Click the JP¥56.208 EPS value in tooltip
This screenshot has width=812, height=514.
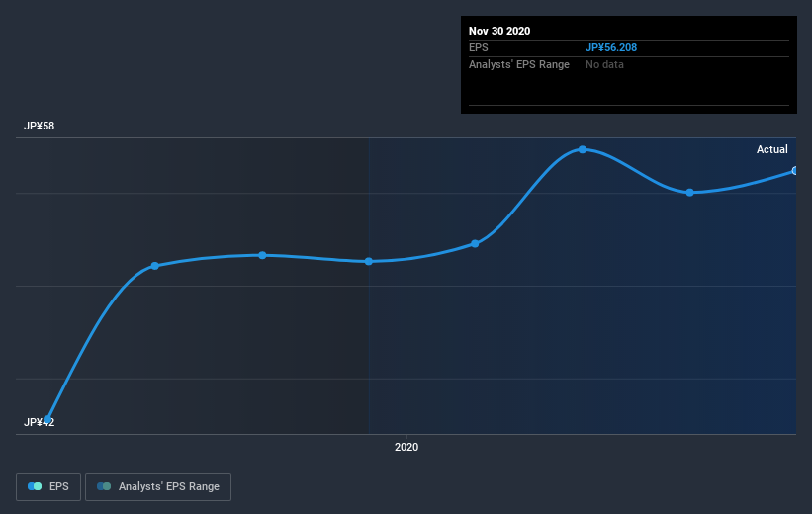click(611, 47)
